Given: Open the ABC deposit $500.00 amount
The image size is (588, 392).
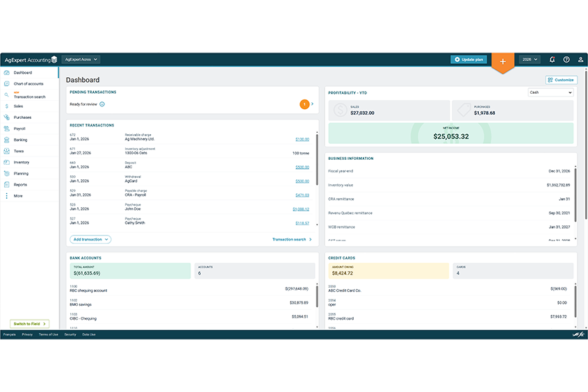Looking at the screenshot, I should [x=302, y=168].
